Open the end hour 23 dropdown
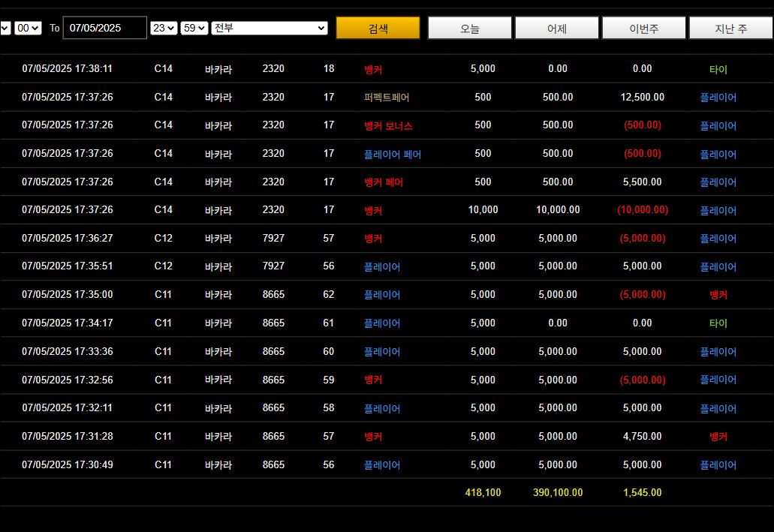 [x=164, y=28]
